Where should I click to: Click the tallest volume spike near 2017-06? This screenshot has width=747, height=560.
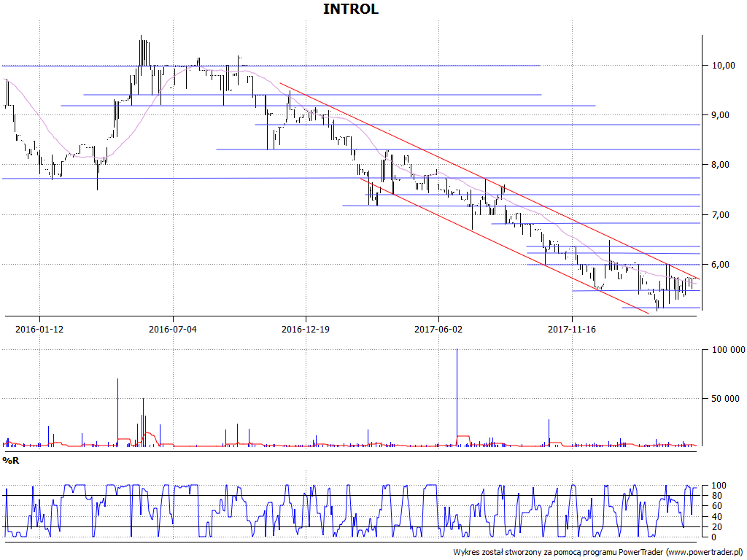457,397
